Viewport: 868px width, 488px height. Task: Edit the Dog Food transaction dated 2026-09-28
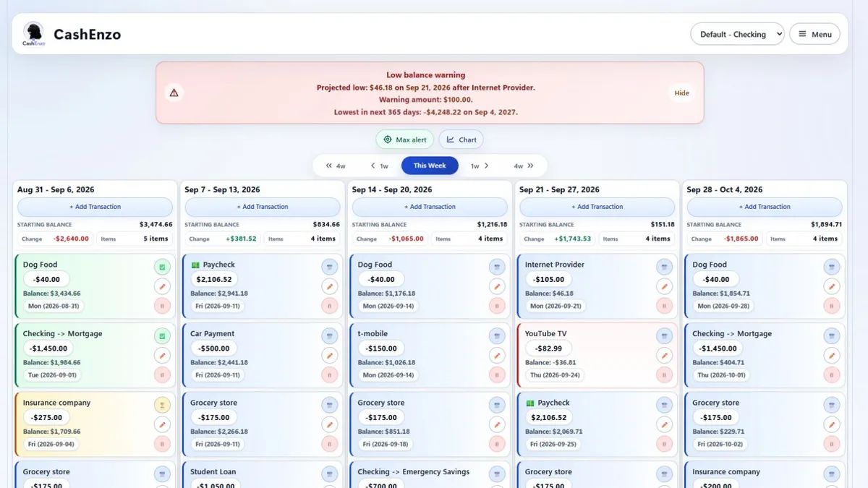832,286
